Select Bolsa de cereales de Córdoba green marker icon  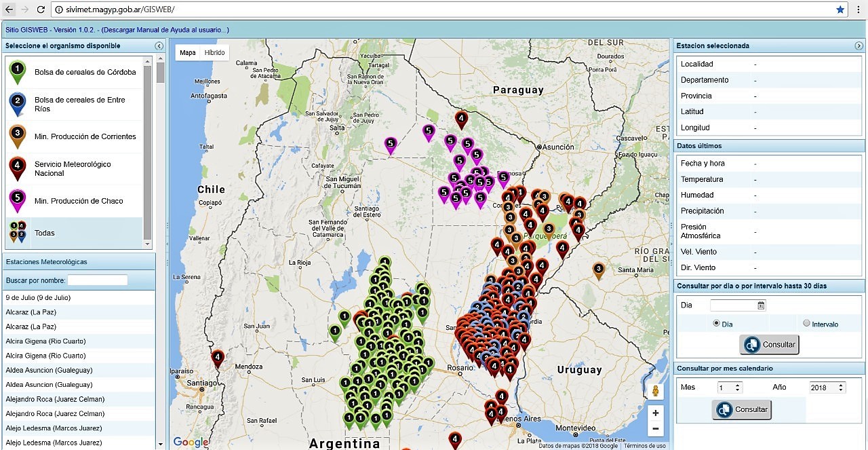coord(18,71)
